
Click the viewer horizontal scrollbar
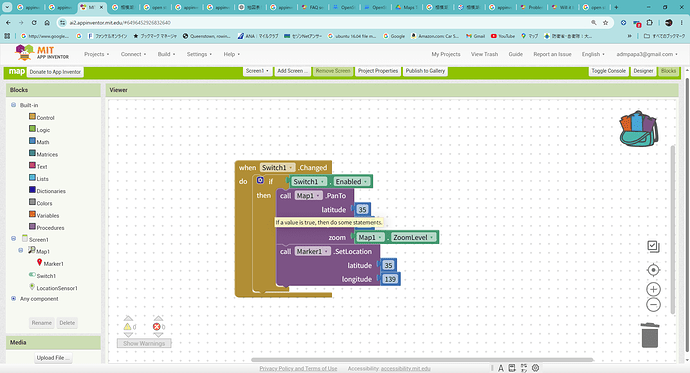422,359
